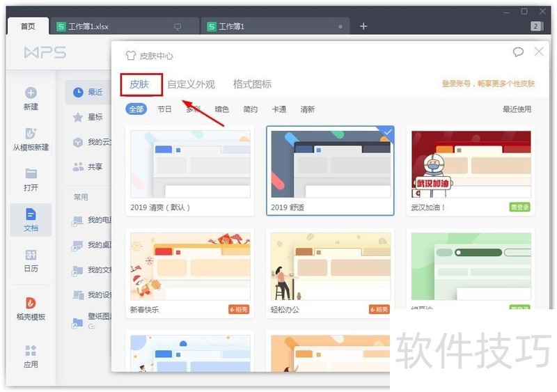Choose the orange skin thumbnail in bottom row
This screenshot has width=557, height=392.
330,353
